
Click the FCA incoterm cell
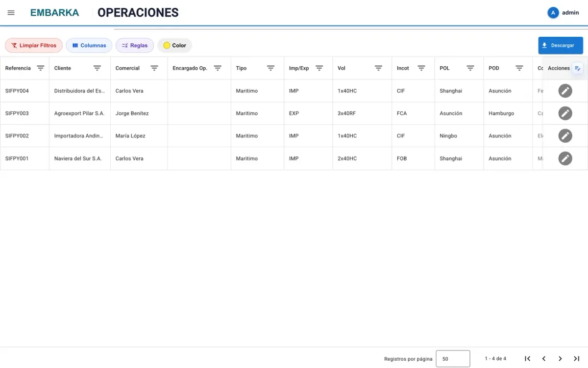click(413, 113)
